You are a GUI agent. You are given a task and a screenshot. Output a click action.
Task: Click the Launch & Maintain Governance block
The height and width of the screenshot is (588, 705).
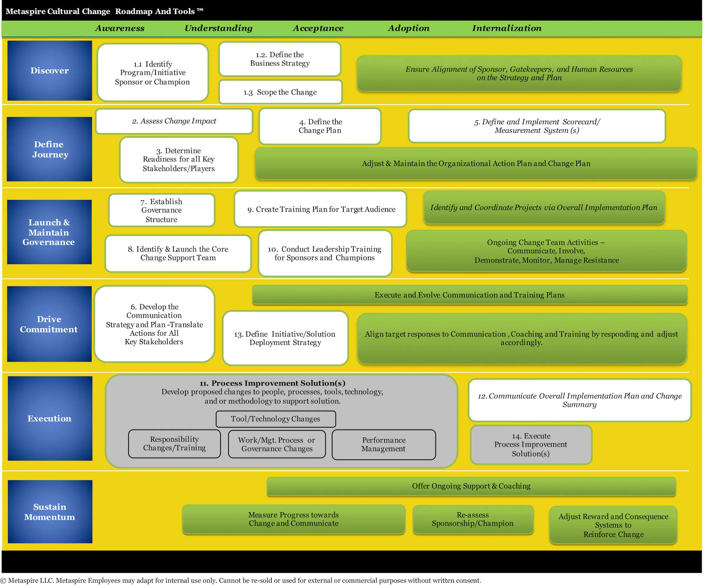[x=49, y=232]
